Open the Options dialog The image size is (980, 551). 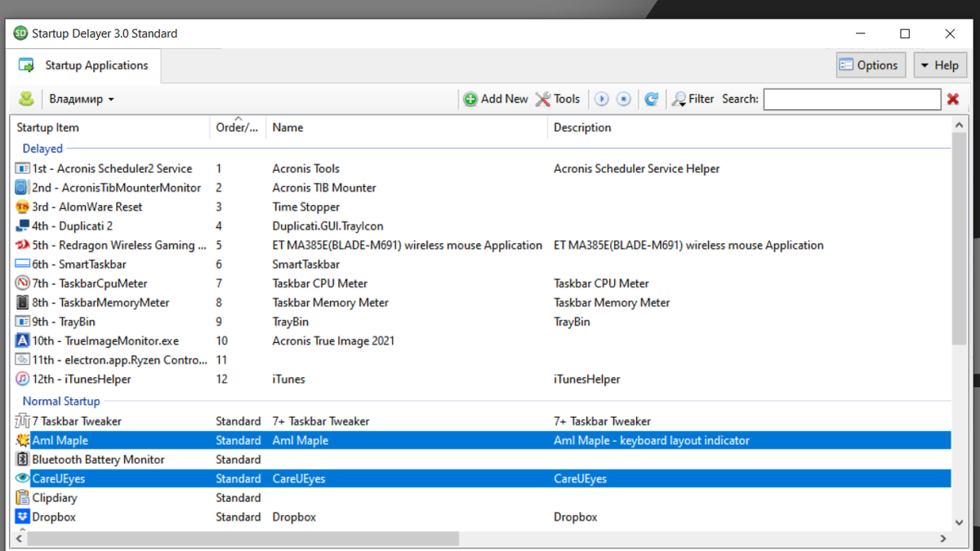[871, 65]
